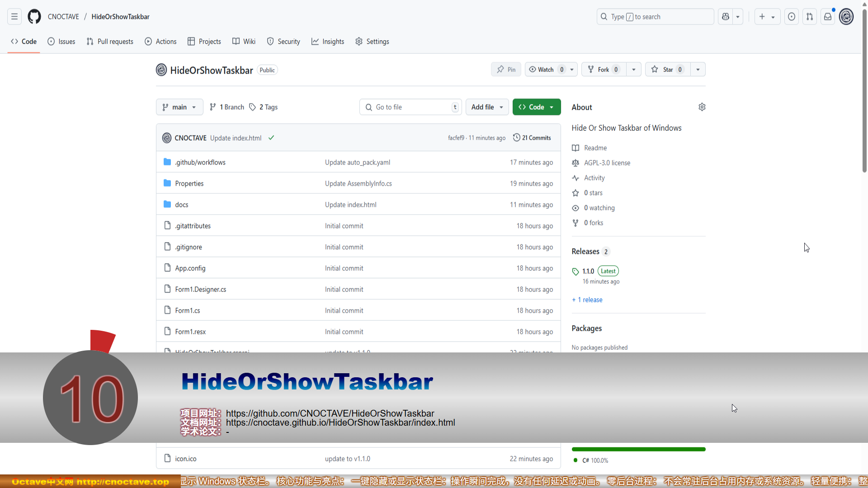Image resolution: width=868 pixels, height=488 pixels.
Task: Open the notifications inbox icon
Action: coord(828,17)
